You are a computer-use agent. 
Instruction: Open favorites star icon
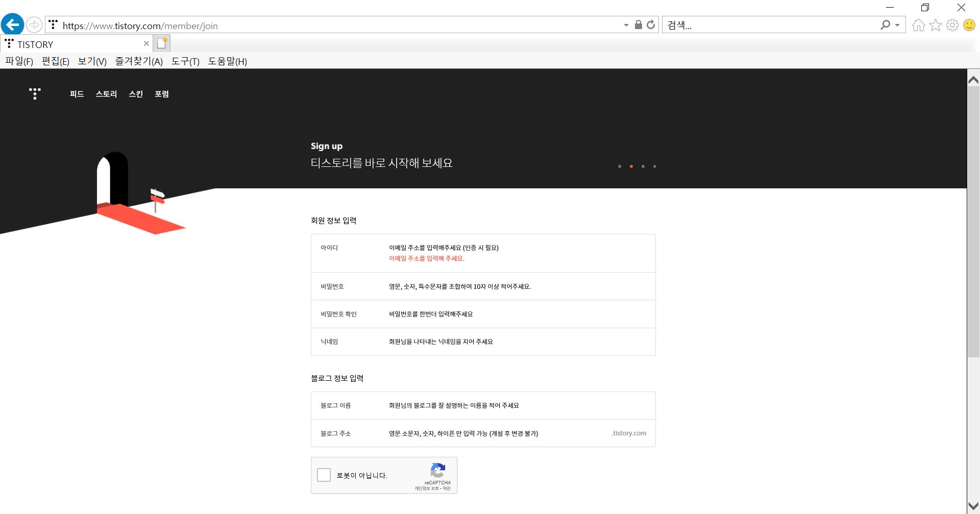936,25
